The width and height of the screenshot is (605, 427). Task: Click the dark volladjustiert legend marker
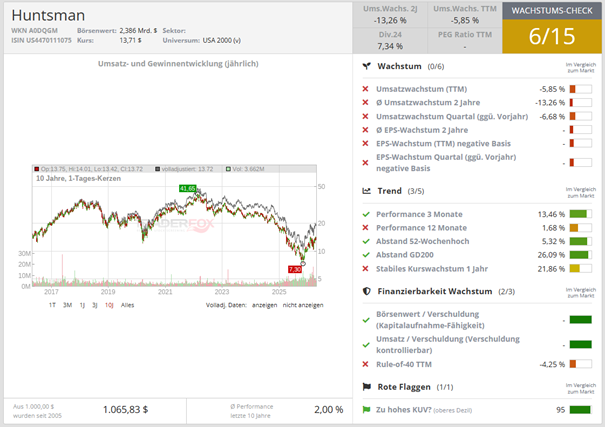(157, 169)
